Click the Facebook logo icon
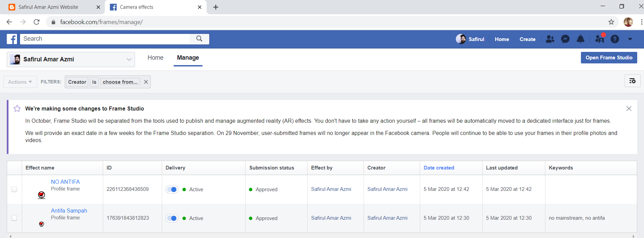The image size is (644, 238). (12, 39)
